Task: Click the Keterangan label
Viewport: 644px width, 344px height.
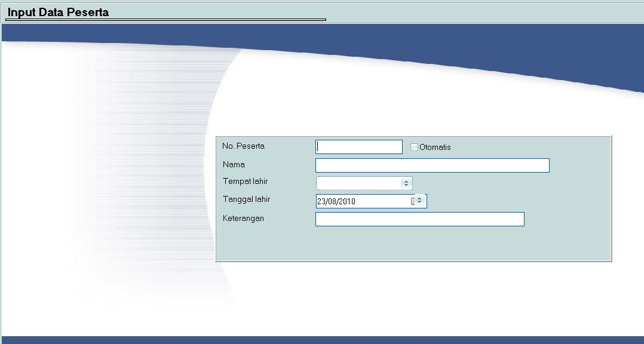Action: click(243, 219)
